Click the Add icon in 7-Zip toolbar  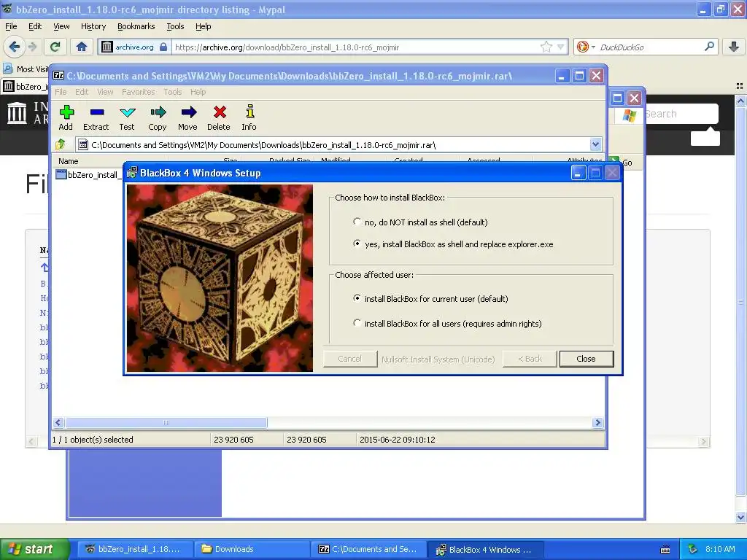66,112
